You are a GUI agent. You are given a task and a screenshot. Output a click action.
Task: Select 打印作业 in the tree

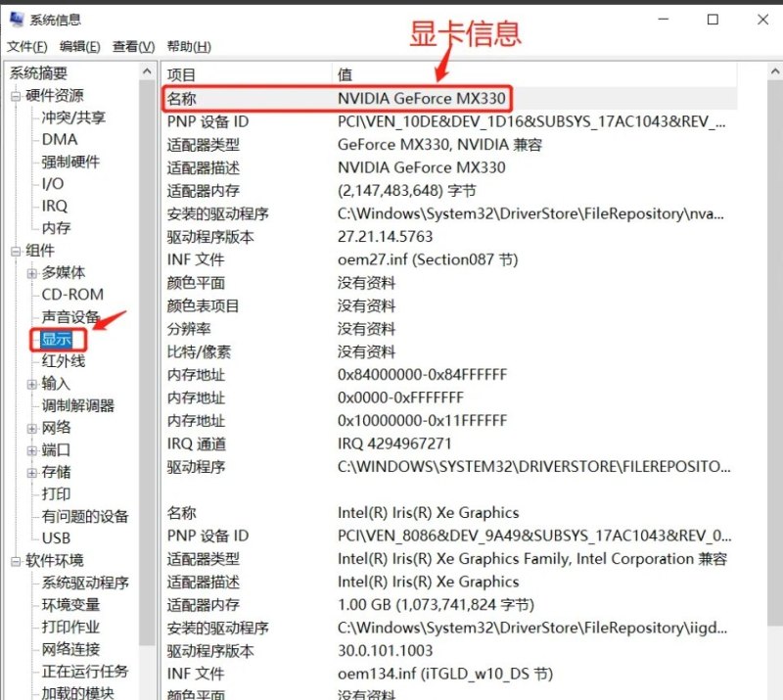point(70,627)
